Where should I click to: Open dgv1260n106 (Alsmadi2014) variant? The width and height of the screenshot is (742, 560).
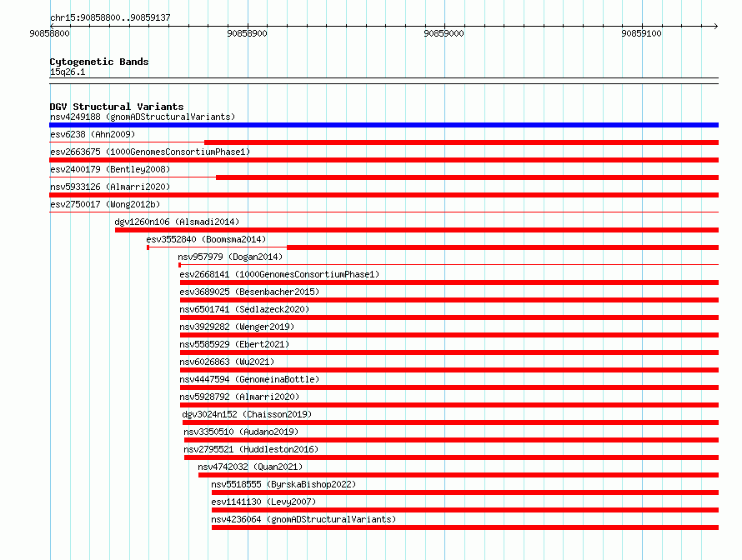coord(177,222)
